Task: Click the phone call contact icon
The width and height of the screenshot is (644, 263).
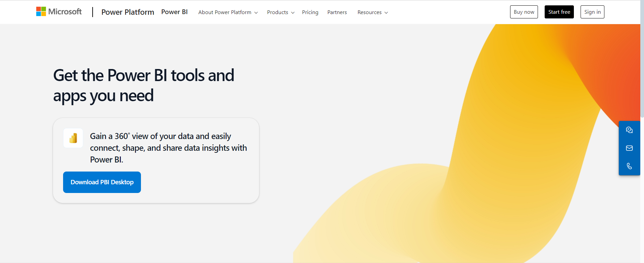Action: (x=629, y=166)
